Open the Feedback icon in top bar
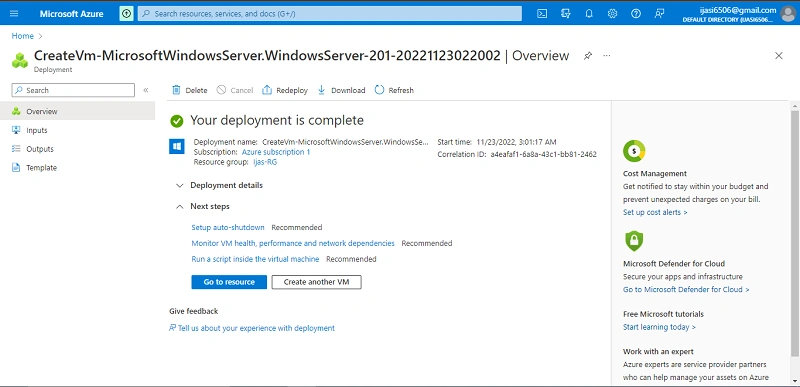Screen dimensions: 800x387 659,14
